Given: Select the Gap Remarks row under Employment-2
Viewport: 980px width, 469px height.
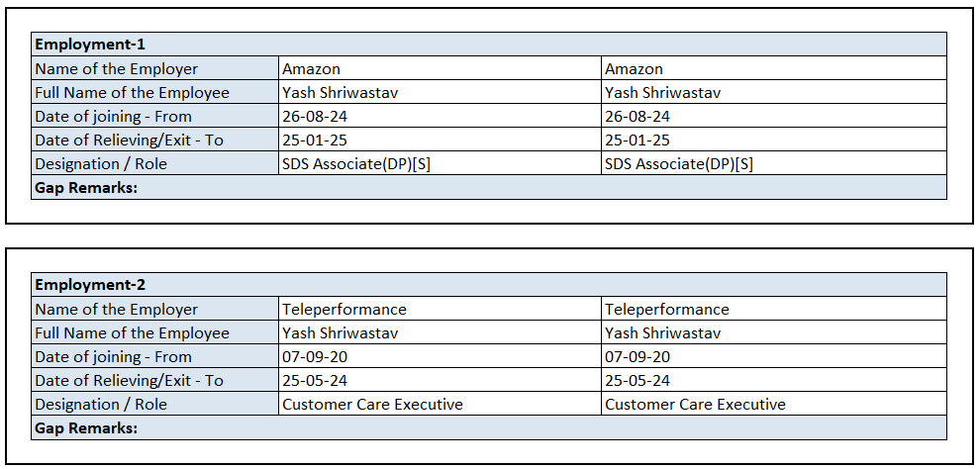Looking at the screenshot, I should point(85,427).
